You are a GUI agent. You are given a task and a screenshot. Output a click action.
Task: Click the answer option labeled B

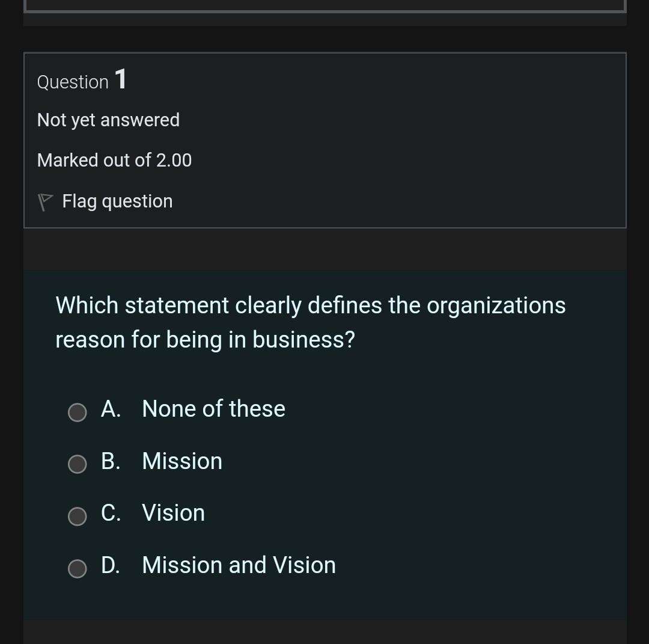tap(111, 461)
